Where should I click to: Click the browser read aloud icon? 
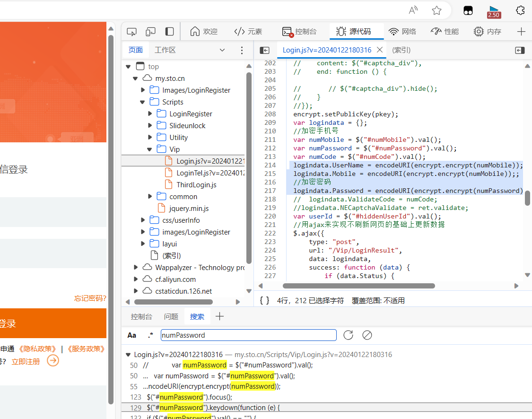pos(413,10)
